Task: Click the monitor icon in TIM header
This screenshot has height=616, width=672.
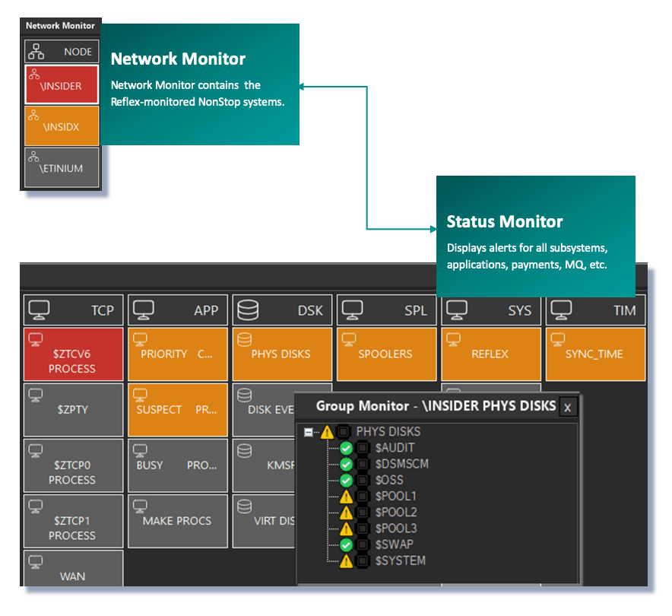Action: pyautogui.click(x=562, y=310)
